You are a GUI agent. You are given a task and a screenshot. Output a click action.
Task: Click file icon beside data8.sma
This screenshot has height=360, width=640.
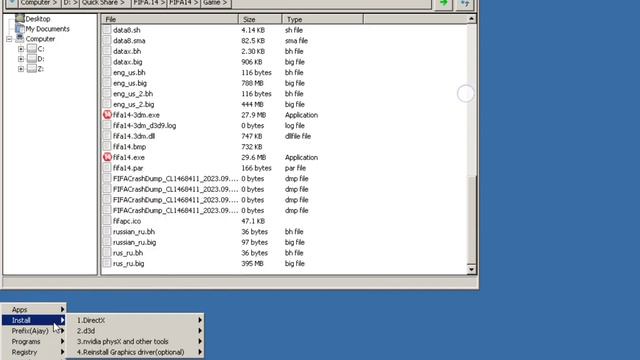click(x=107, y=40)
